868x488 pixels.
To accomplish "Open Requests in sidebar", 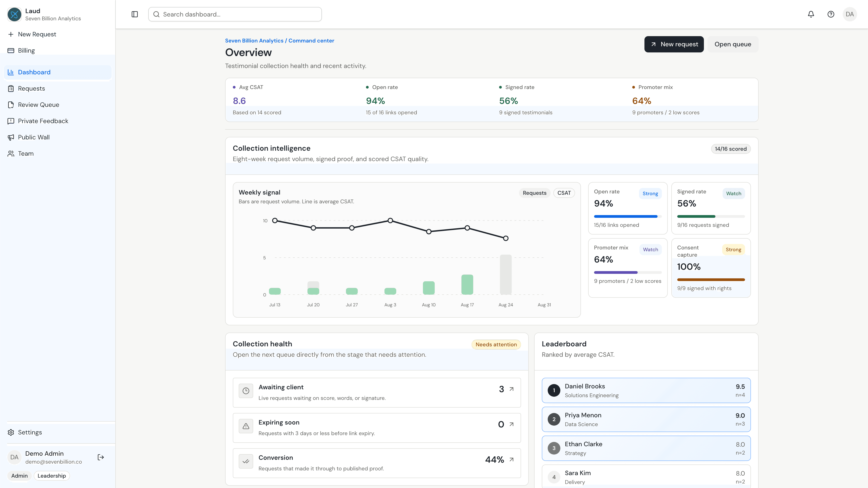I will click(x=58, y=88).
